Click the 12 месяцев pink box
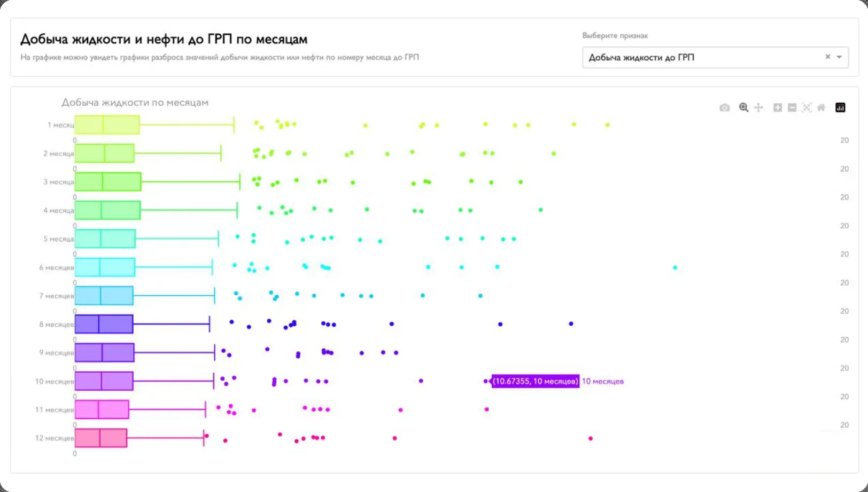The height and width of the screenshot is (492, 868). point(101,438)
